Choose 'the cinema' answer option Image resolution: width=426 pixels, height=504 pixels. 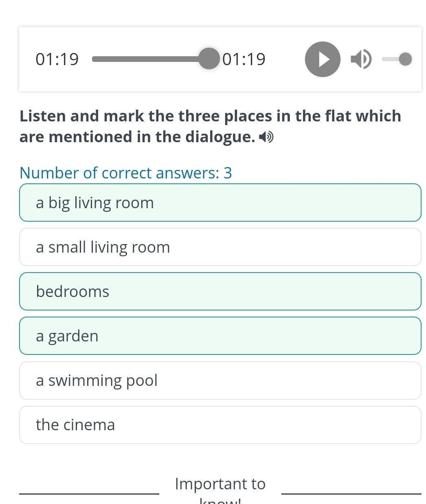click(220, 425)
